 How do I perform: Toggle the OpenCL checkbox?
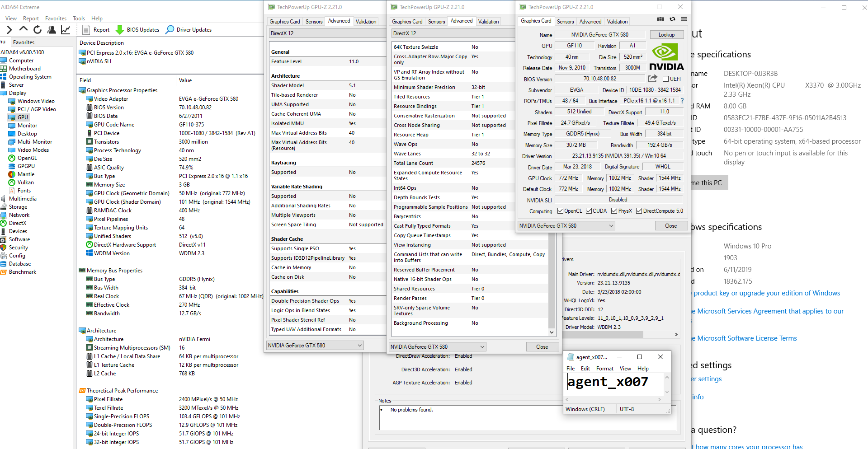[x=560, y=211]
